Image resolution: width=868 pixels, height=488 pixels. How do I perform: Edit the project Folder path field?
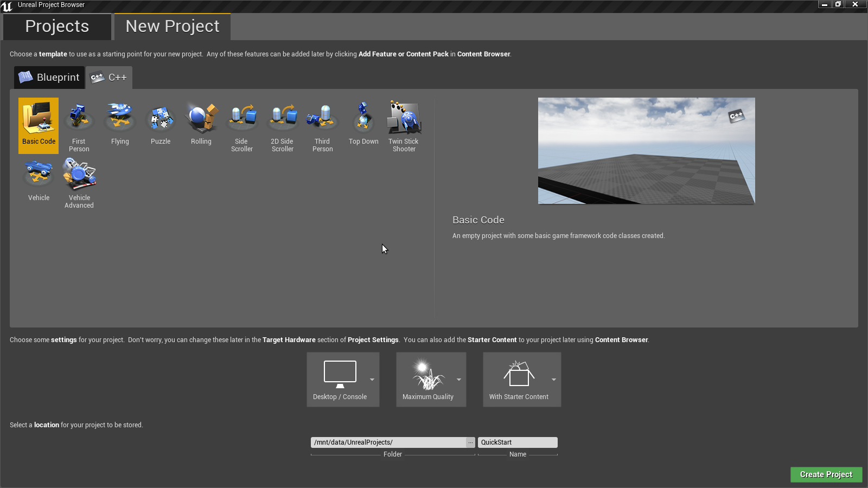388,442
